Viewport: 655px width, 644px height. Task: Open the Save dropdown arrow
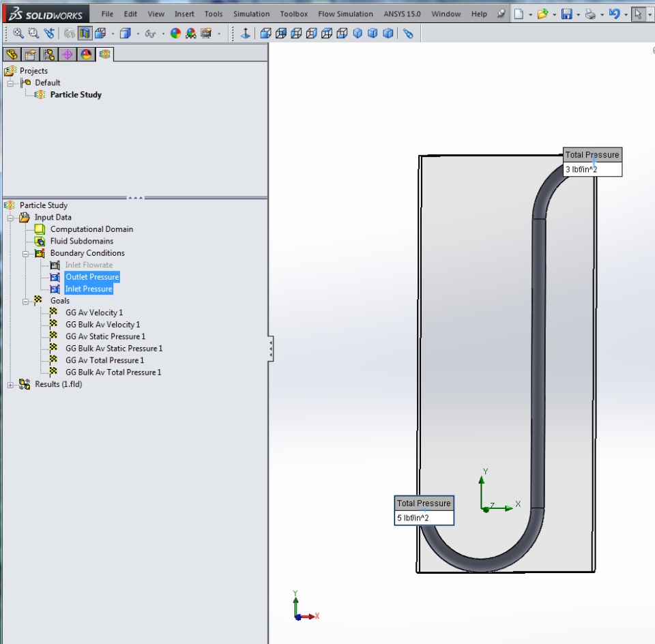click(x=578, y=14)
